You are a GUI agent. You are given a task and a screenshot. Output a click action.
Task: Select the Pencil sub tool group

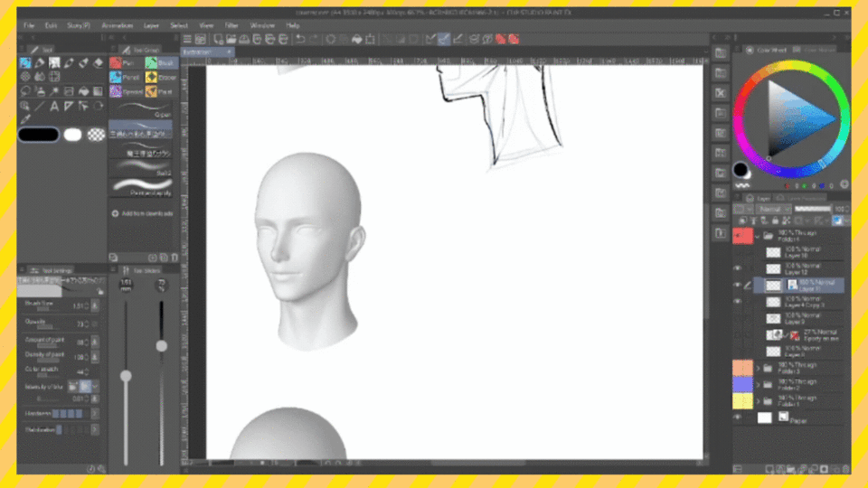(x=126, y=78)
